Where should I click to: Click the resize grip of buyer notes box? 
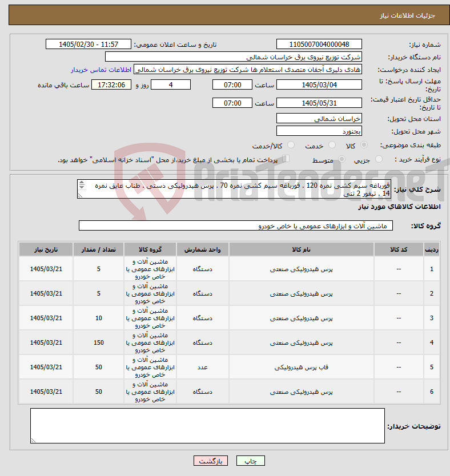click(x=33, y=441)
